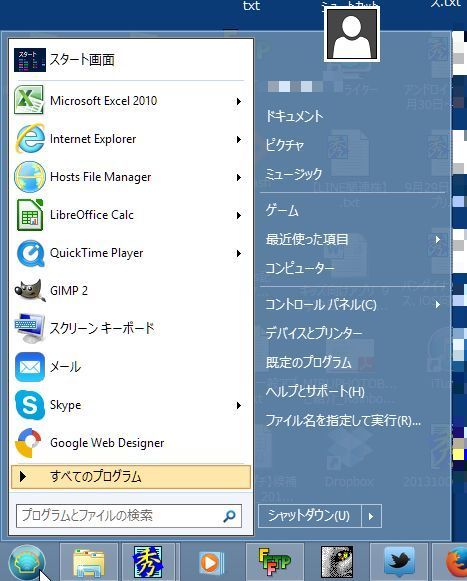Screen dimensions: 467x581
Task: Expand 最近使った項目 submenu arrow
Action: click(438, 239)
